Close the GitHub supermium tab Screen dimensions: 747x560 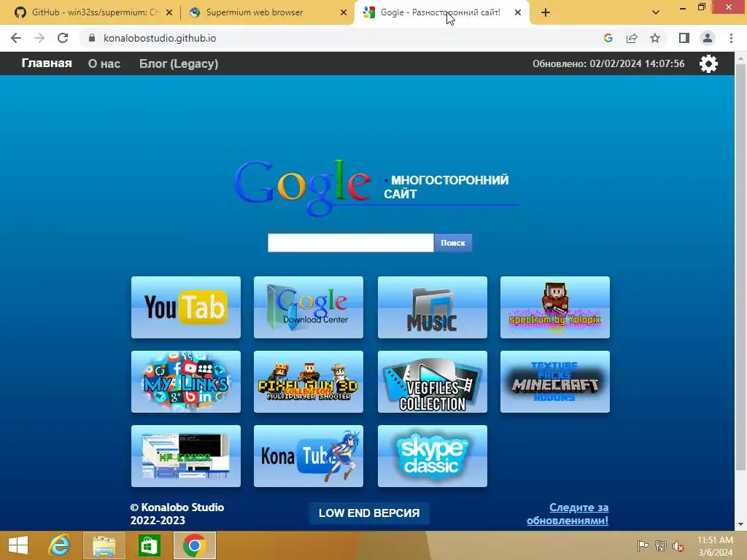169,13
